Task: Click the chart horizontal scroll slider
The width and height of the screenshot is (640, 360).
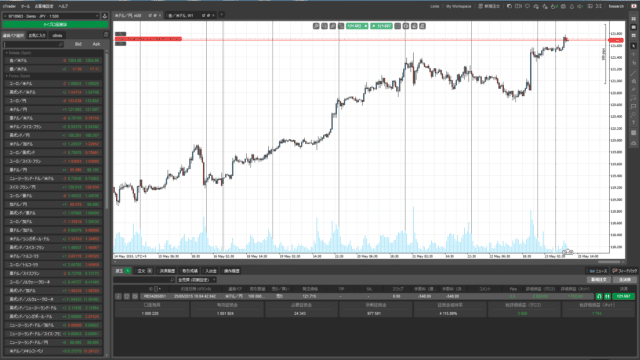Action: click(609, 262)
